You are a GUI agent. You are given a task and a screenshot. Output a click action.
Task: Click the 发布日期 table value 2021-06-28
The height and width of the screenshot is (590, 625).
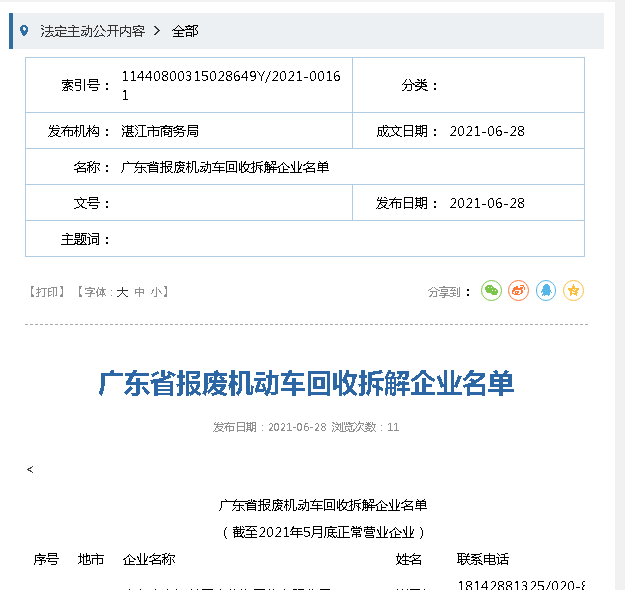point(487,203)
